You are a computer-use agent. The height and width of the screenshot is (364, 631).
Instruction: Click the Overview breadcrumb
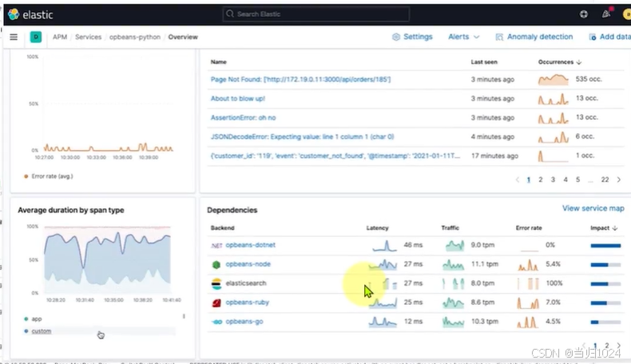[x=183, y=37]
